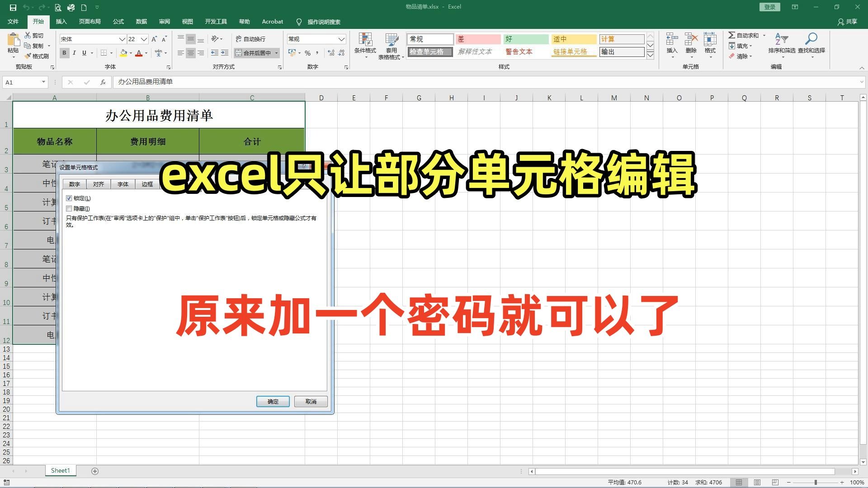Toggle Wrap Text (自动换行) option

coord(250,39)
